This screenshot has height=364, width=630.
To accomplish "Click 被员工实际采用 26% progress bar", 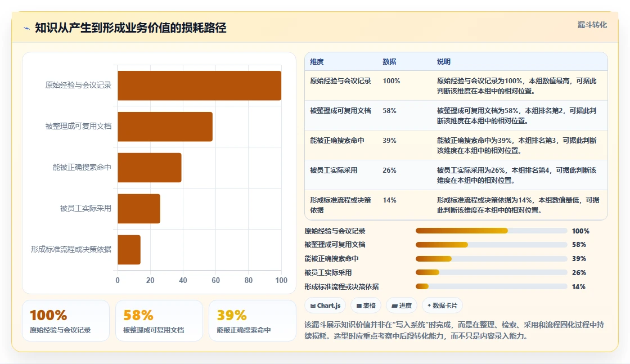I will point(492,272).
